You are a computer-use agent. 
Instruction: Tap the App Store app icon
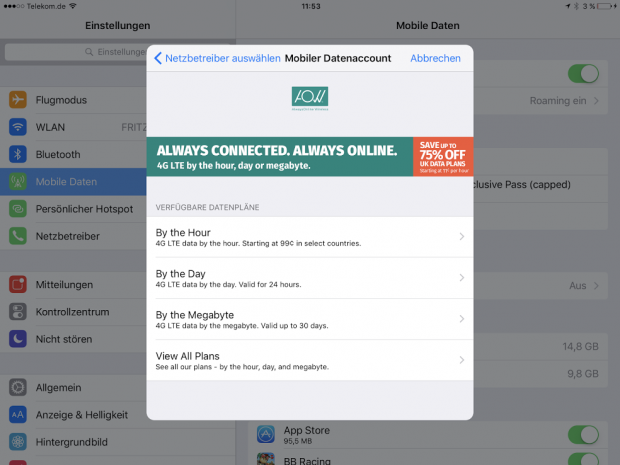pyautogui.click(x=266, y=434)
